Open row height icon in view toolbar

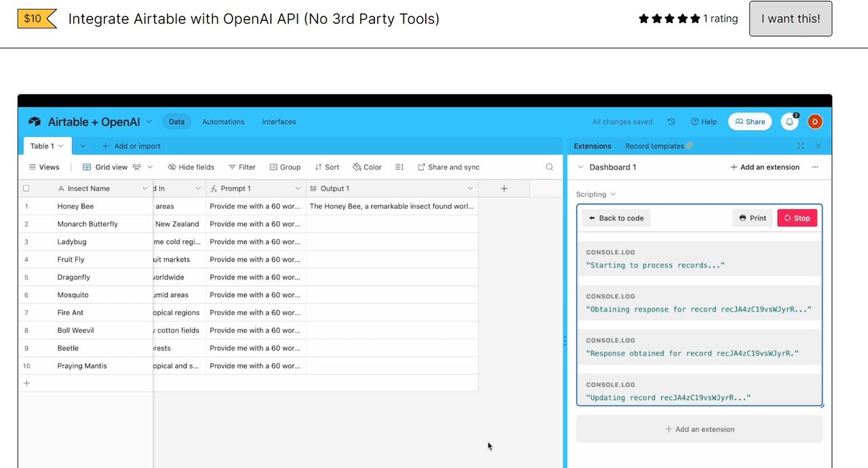(399, 167)
